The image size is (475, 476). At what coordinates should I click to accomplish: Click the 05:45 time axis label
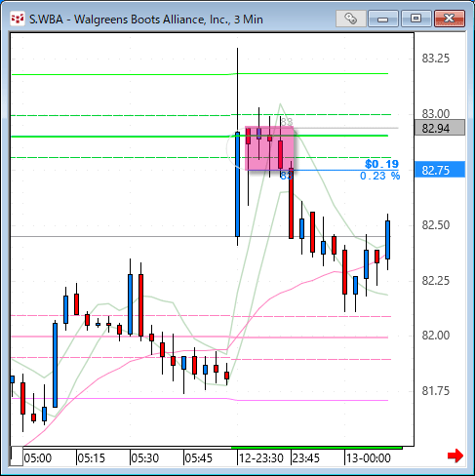click(199, 458)
